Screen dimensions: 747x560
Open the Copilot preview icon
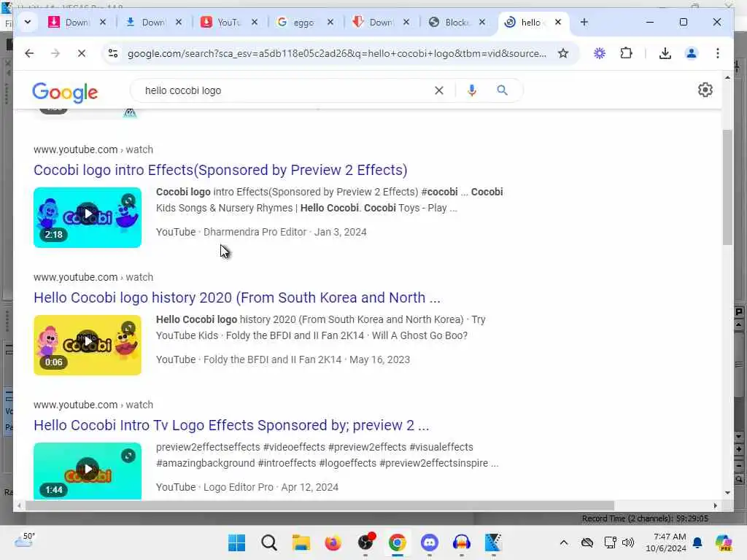(724, 542)
